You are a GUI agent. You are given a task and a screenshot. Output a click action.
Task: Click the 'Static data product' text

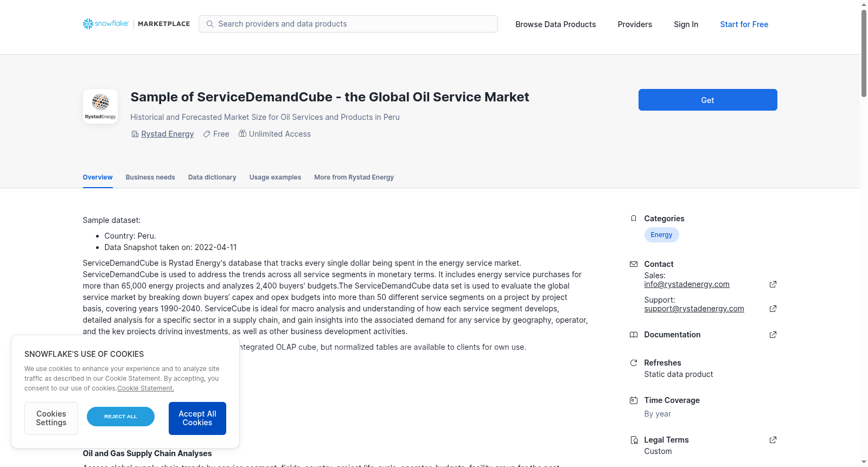pyautogui.click(x=679, y=374)
